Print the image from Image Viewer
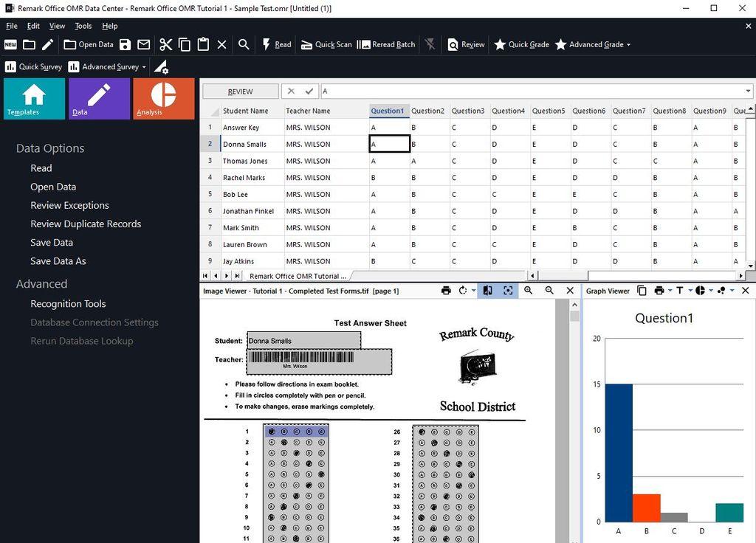Image resolution: width=756 pixels, height=543 pixels. pyautogui.click(x=446, y=291)
